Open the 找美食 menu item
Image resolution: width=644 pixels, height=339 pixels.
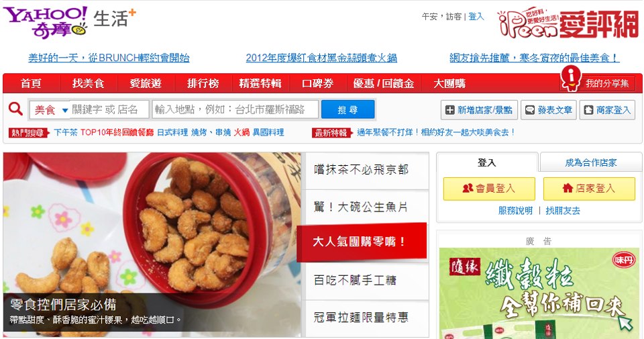click(x=88, y=83)
